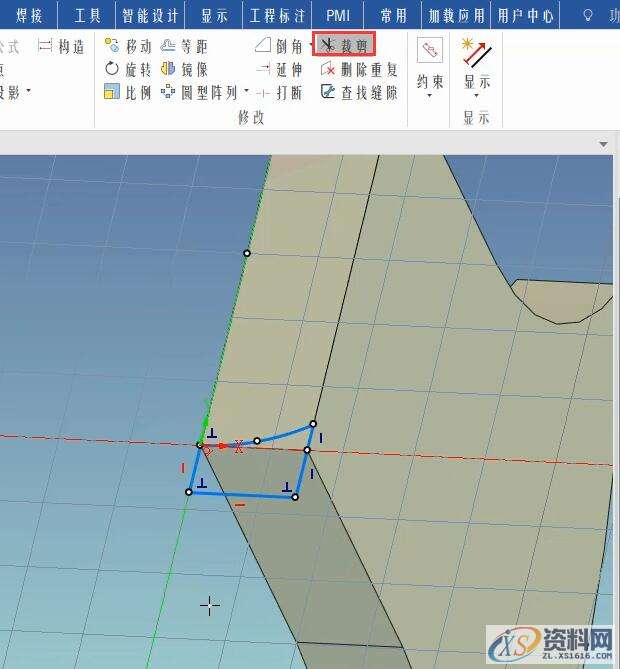Click the sketch origin point vertex

click(x=199, y=445)
